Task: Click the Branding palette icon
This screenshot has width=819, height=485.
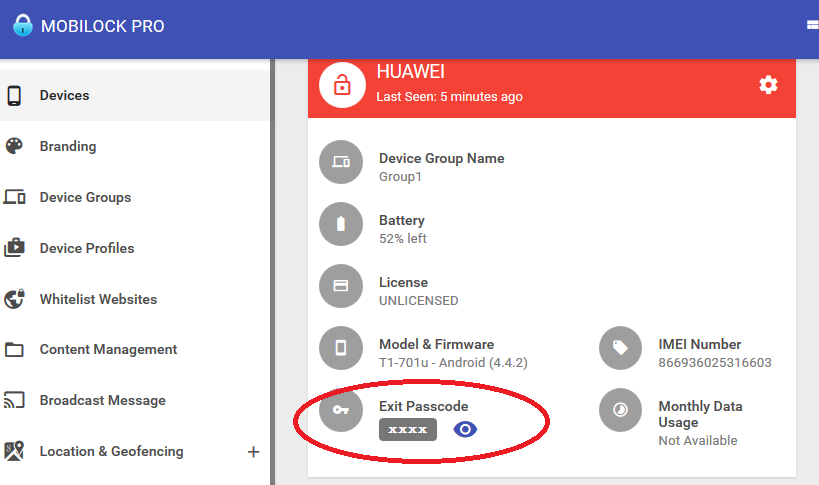Action: 14,146
